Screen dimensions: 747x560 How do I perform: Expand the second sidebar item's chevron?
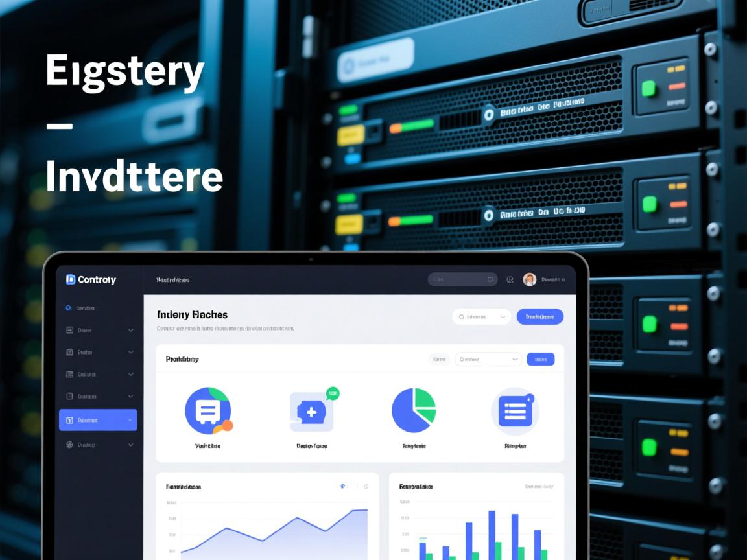click(130, 331)
